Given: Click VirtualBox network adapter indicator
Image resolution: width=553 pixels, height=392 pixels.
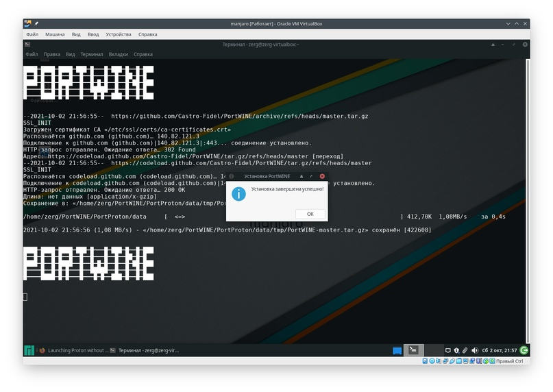Looking at the screenshot, I should pos(445,361).
